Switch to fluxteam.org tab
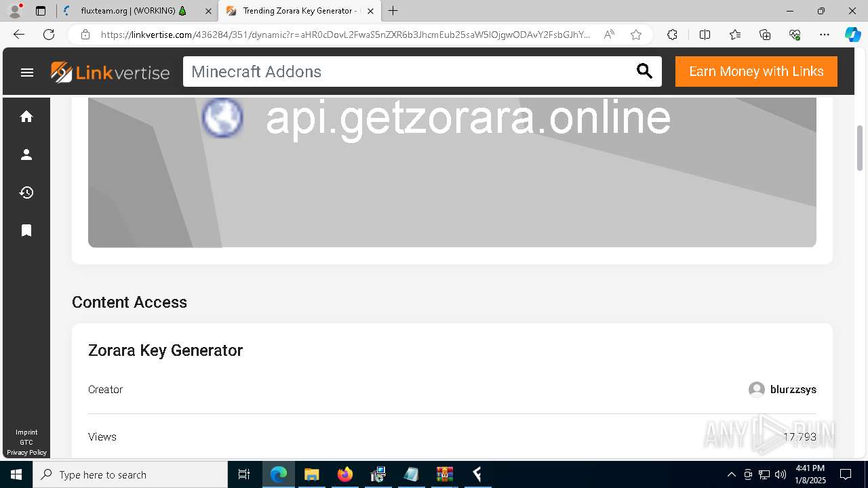The image size is (868, 488). (137, 11)
